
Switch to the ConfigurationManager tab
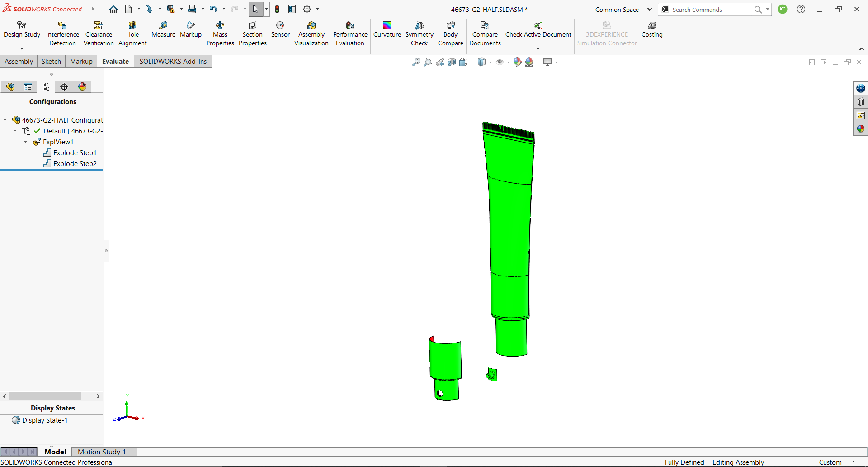(x=46, y=86)
